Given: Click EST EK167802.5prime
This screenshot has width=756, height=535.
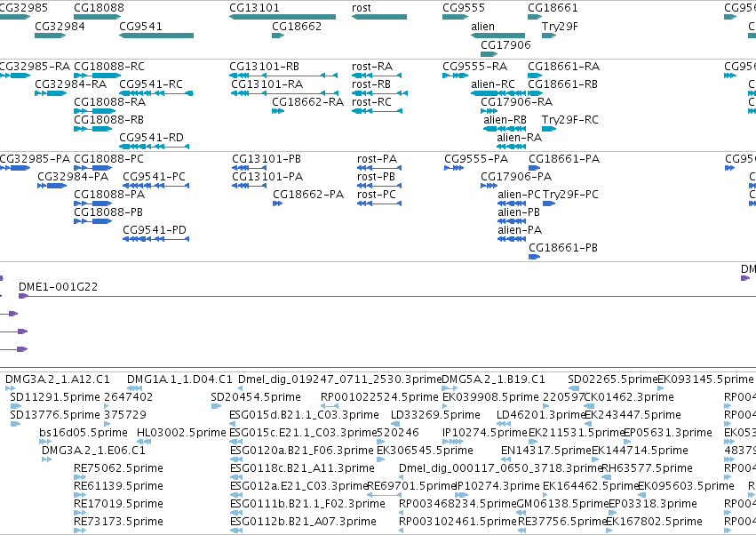Looking at the screenshot, I should click(x=654, y=522).
